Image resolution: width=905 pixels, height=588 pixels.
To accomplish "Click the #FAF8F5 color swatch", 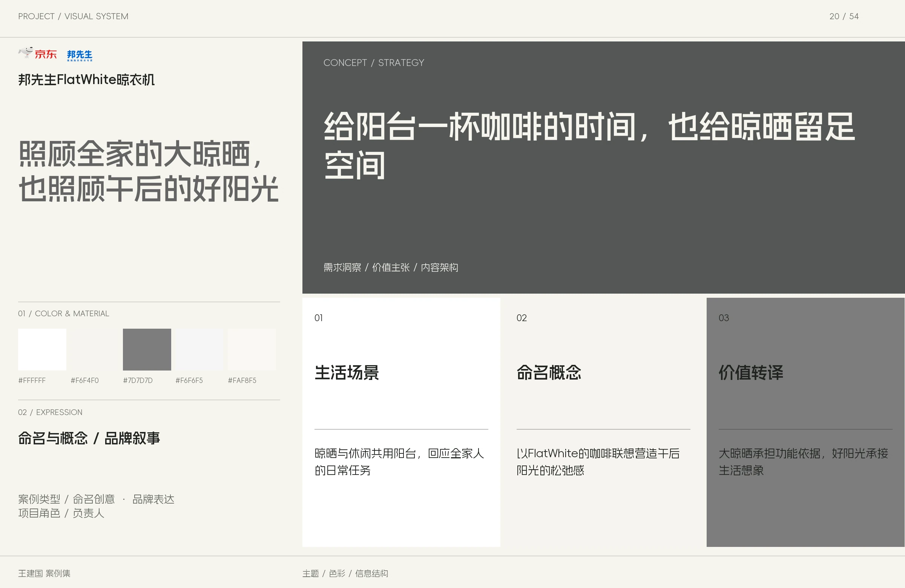I will coord(252,349).
